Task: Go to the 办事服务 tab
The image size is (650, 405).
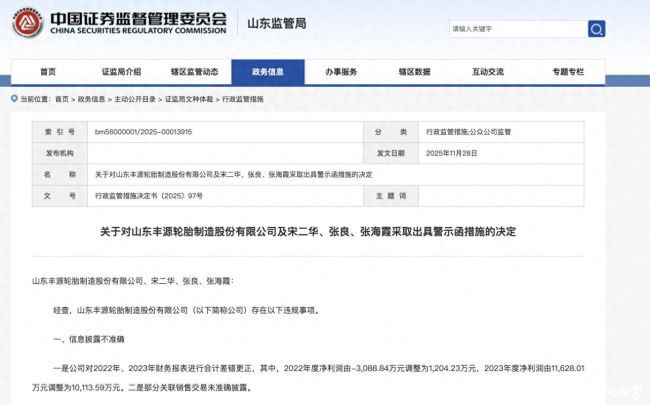Action: 341,72
